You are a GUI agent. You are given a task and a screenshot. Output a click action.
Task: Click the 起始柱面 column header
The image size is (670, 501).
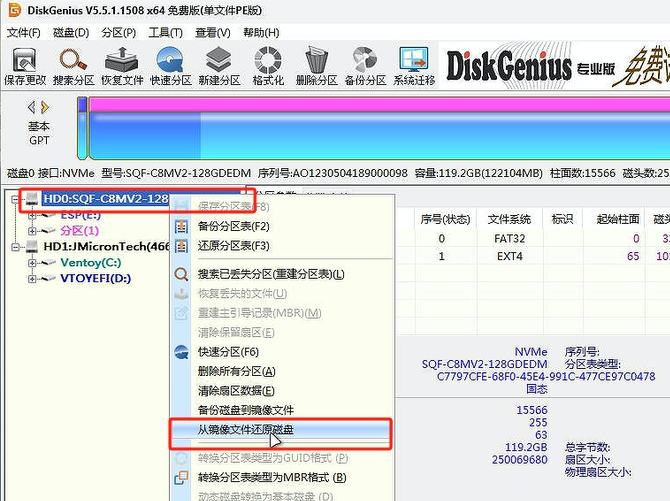618,219
